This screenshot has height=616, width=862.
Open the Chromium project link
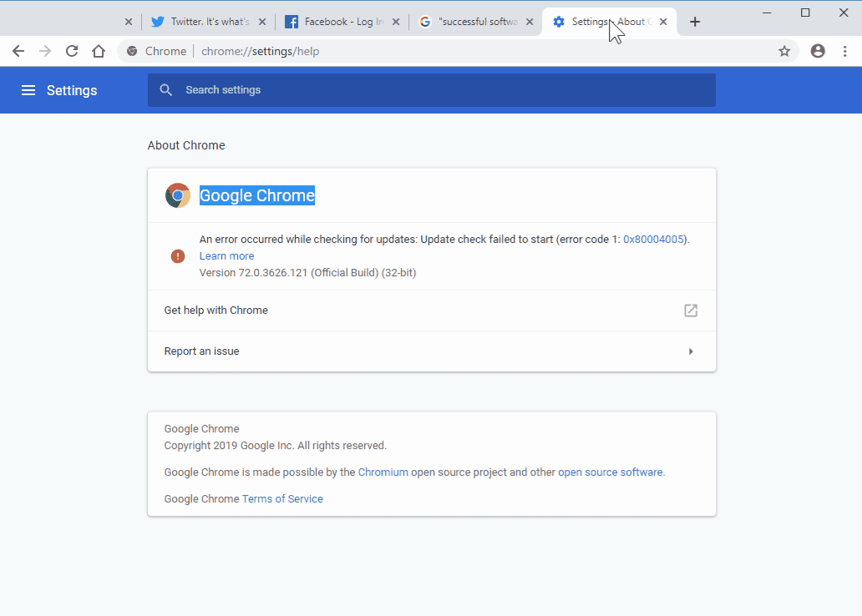tap(383, 472)
